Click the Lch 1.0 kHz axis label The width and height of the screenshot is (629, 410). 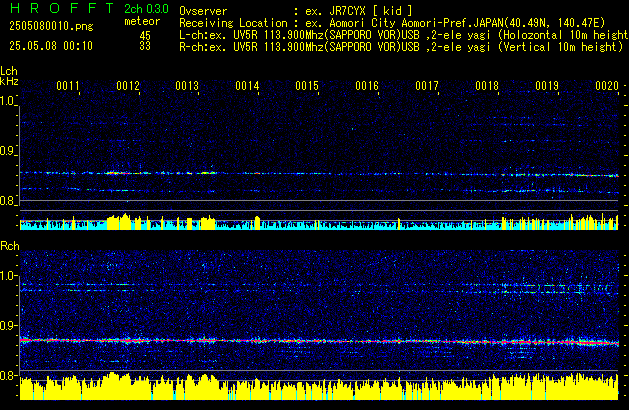coord(7,101)
